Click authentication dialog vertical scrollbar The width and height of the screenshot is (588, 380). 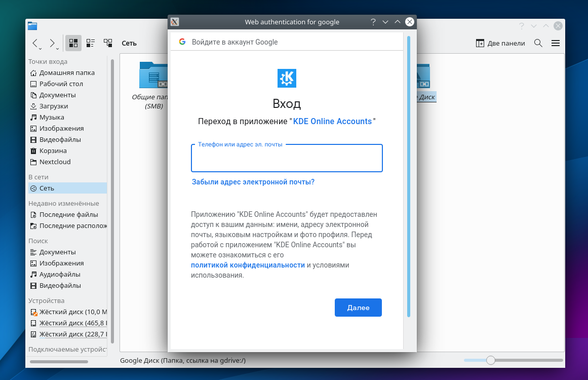pyautogui.click(x=408, y=176)
